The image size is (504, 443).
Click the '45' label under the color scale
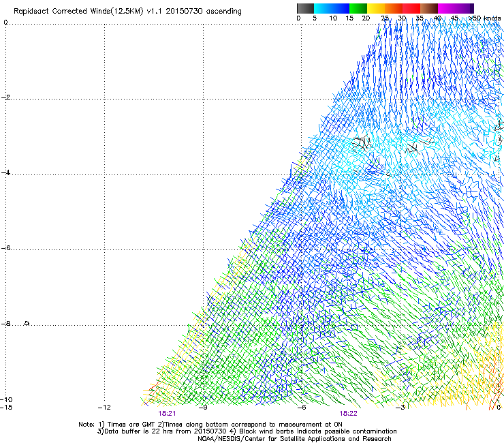(x=454, y=18)
